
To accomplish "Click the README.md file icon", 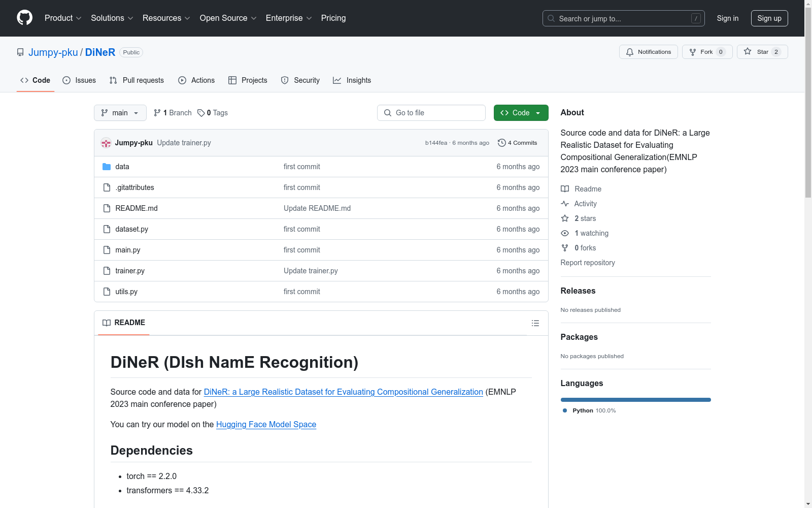I will coord(107,208).
